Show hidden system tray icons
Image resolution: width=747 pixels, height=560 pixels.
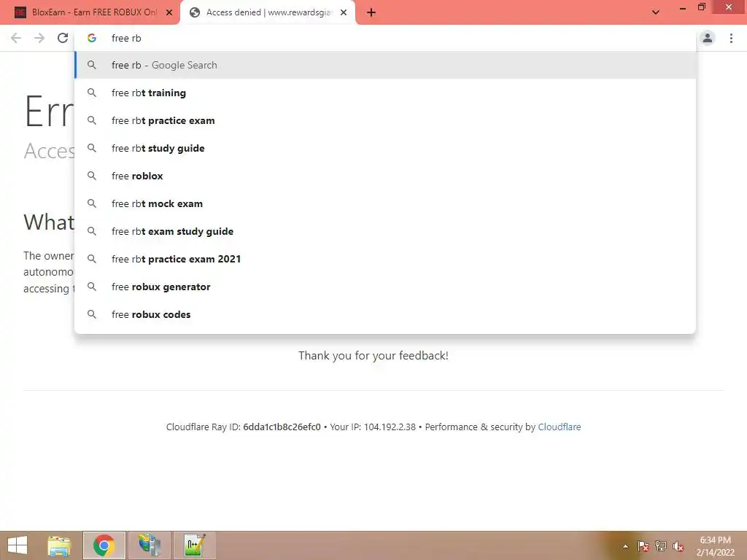point(625,546)
